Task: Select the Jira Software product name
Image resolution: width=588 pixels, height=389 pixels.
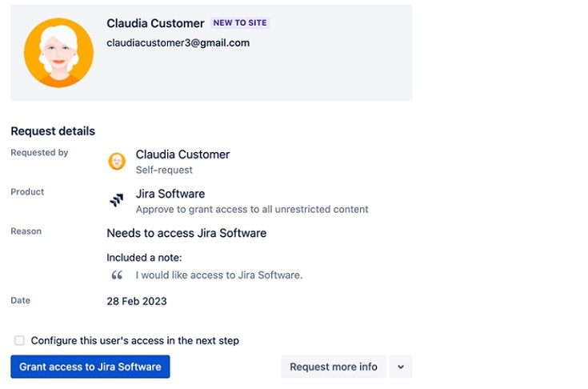Action: tap(170, 194)
